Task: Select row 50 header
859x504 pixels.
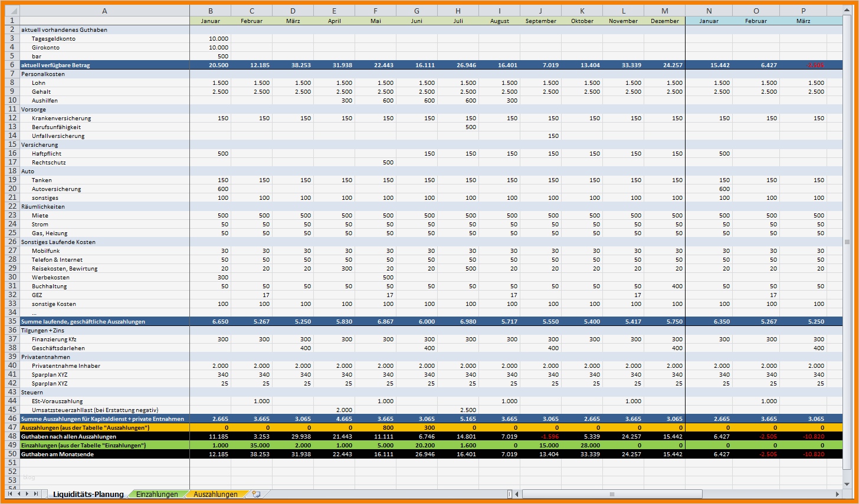Action: point(12,454)
